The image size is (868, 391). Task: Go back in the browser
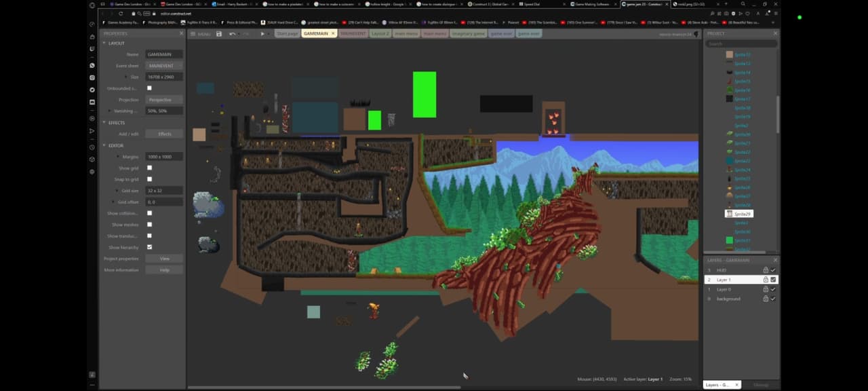click(x=102, y=13)
